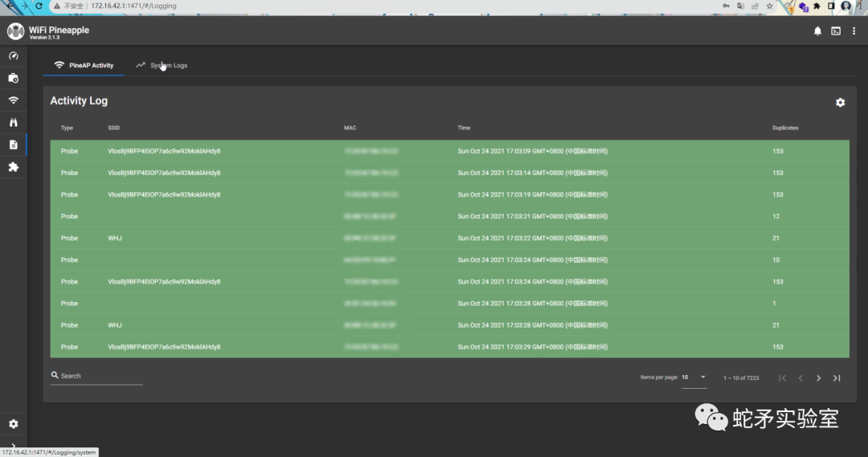Click the password key icon in address bar
This screenshot has height=457, width=868.
point(726,6)
